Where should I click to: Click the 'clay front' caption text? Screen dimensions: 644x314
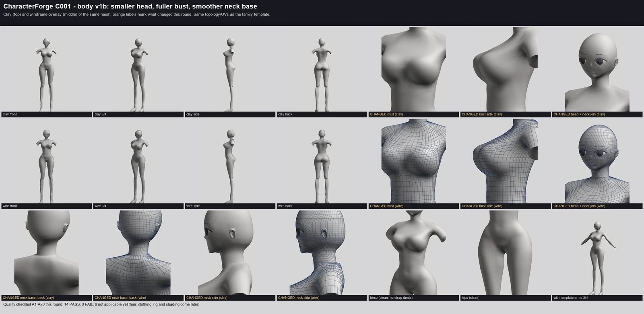pos(10,115)
